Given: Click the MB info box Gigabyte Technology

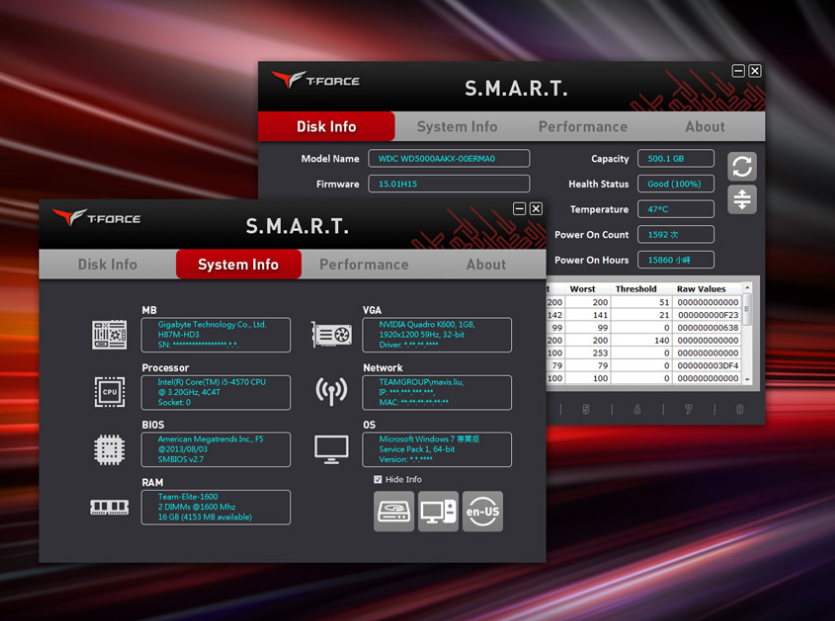Looking at the screenshot, I should tap(216, 335).
